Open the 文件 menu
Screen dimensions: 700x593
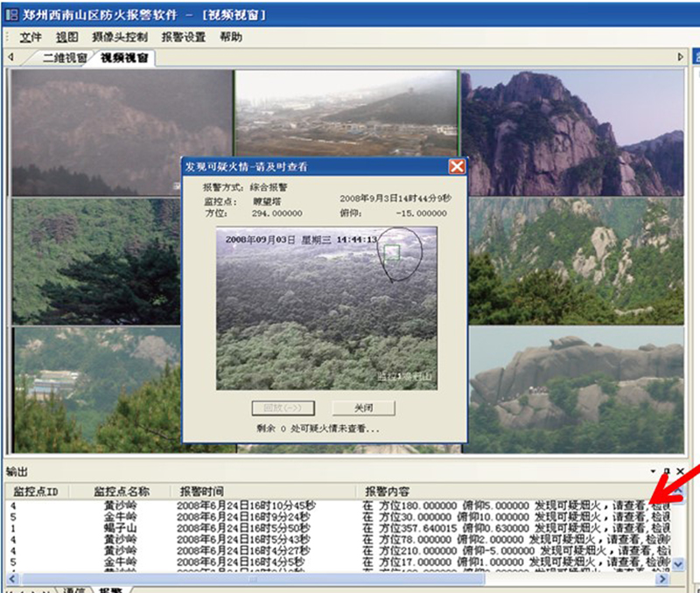click(31, 38)
